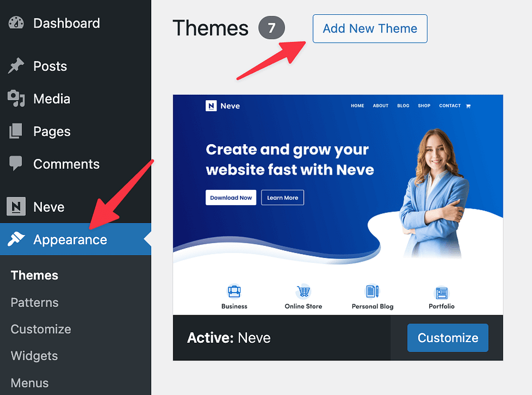Click the Pages stacked-sheets icon

[15, 131]
